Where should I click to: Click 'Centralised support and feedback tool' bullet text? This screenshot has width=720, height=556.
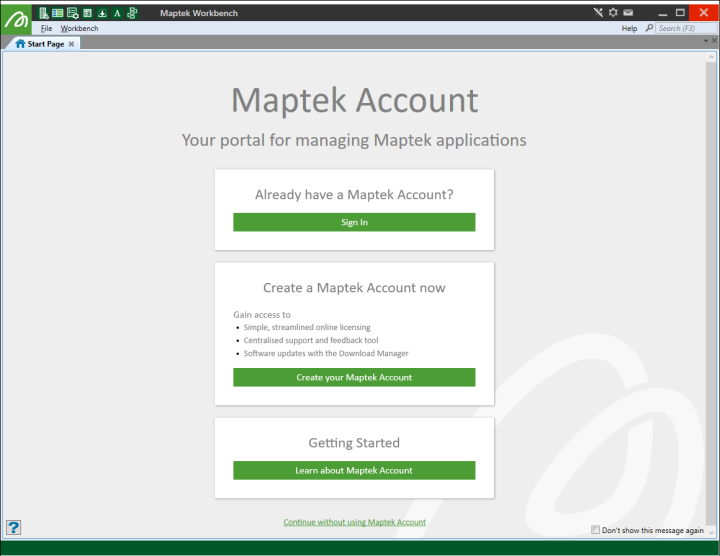(x=311, y=340)
